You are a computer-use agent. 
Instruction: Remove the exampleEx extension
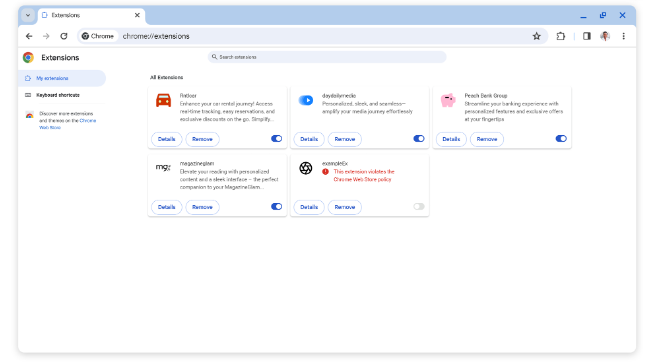tap(345, 207)
